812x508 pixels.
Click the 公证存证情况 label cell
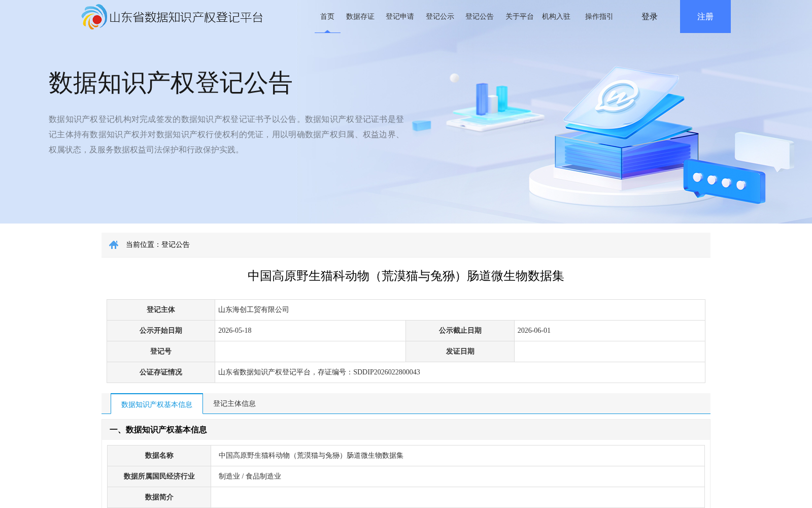coord(161,372)
